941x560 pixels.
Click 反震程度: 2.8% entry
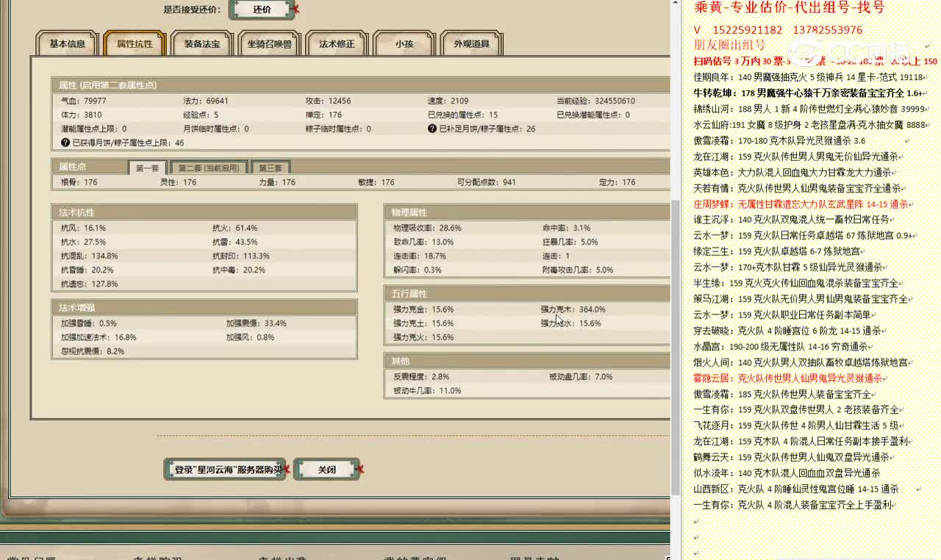(x=421, y=377)
